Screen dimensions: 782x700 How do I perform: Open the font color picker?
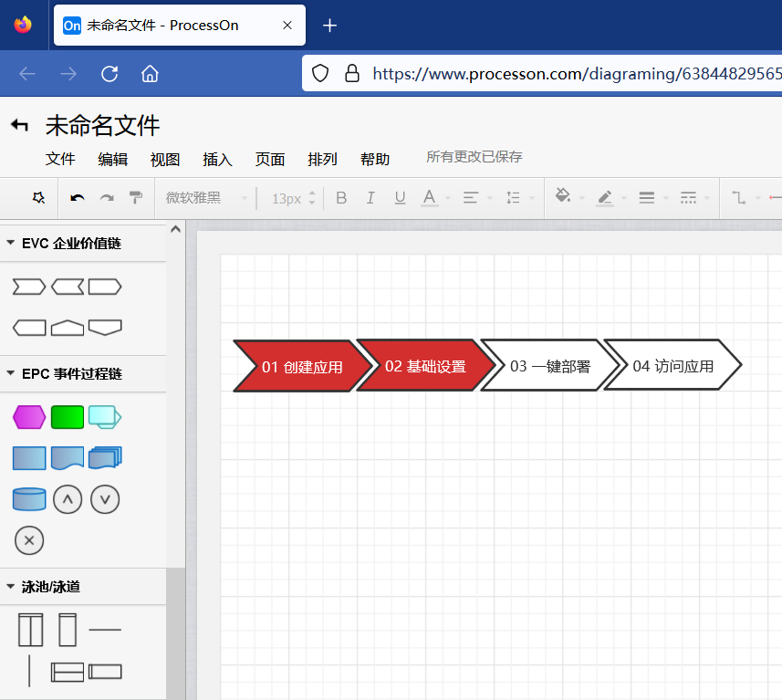430,196
